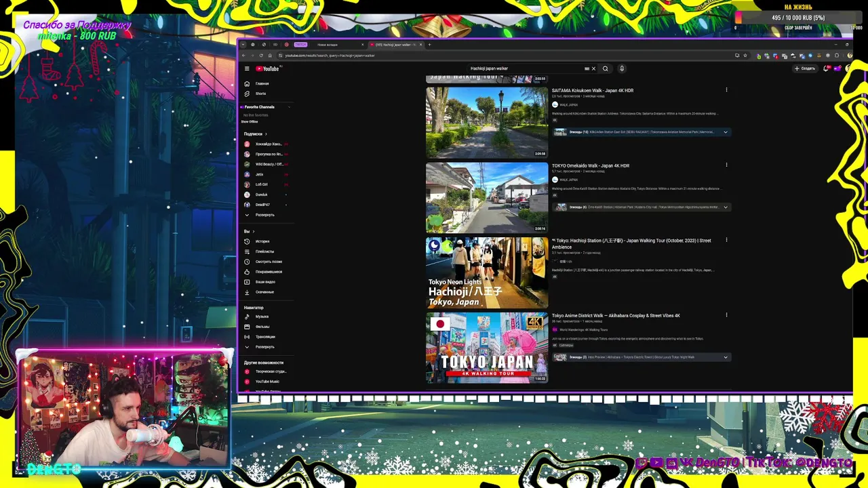Expand episodes for Tokyo Anime District Walk
This screenshot has width=868, height=488.
[726, 357]
